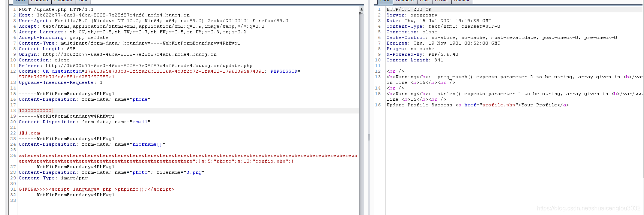Click the PHPSESSID value continuation line
The height and width of the screenshot is (215, 644).
(67, 77)
